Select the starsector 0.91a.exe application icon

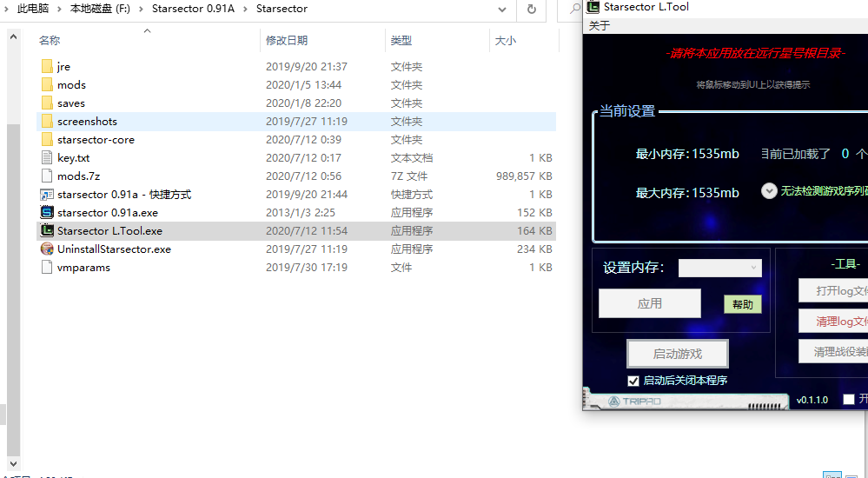point(47,213)
